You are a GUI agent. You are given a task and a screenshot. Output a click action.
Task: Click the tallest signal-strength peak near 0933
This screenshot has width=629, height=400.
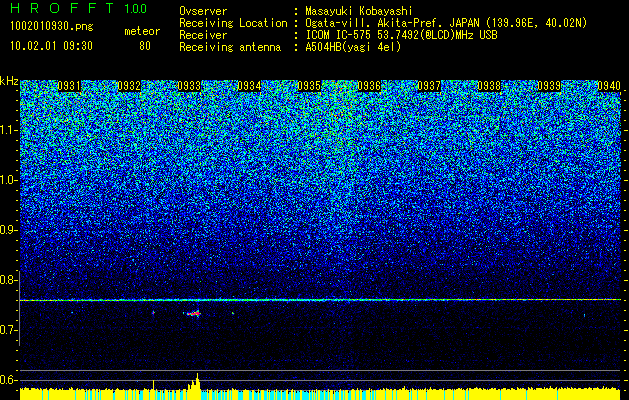(x=197, y=381)
